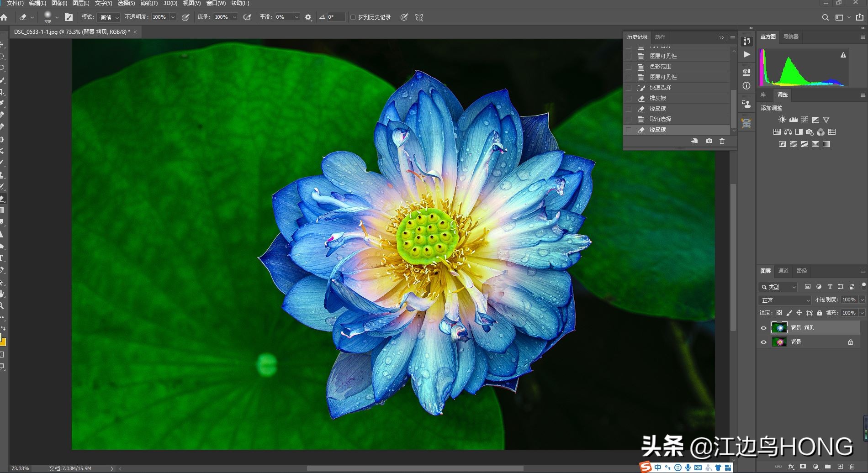The width and height of the screenshot is (868, 473).
Task: Select the Photo Filter adjustment icon
Action: click(x=810, y=132)
